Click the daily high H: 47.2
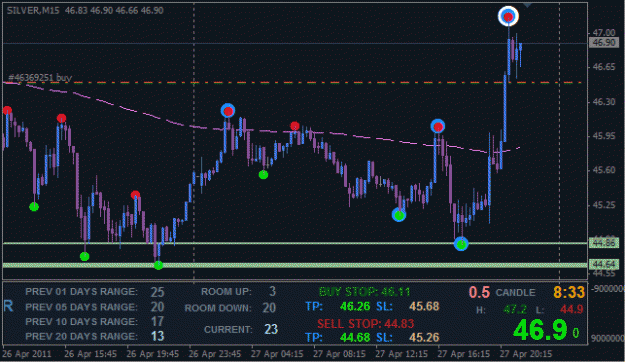The width and height of the screenshot is (625, 362). pos(501,309)
